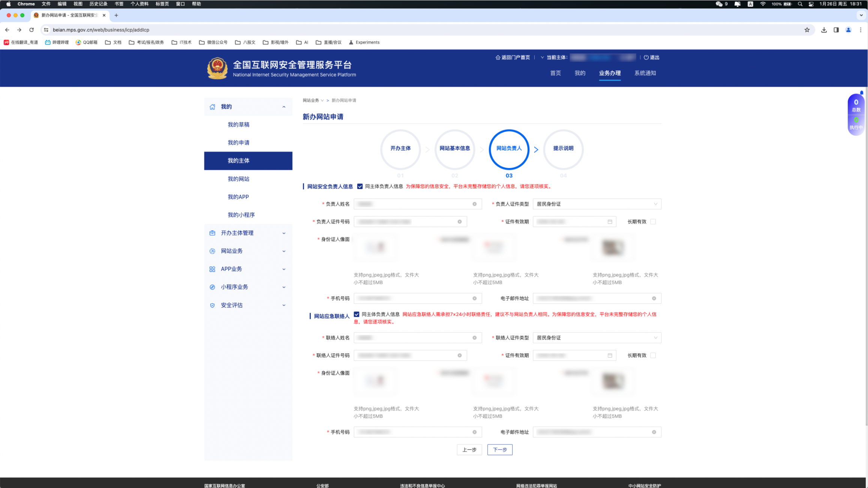Uncheck 同主体负责人信息 for 网站安全负责人信息
Screen dimensions: 868x488
tap(360, 186)
